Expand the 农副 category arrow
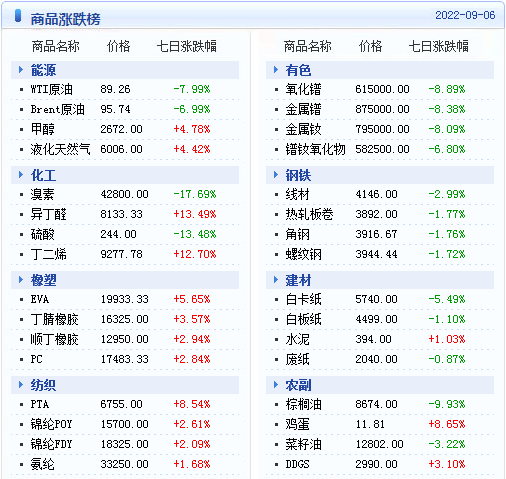The height and width of the screenshot is (479, 506). [276, 385]
